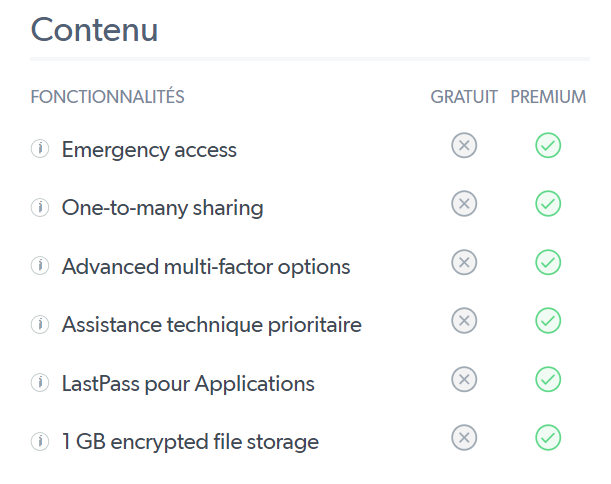The width and height of the screenshot is (611, 484).
Task: Click the Contenu section heading
Action: click(94, 29)
